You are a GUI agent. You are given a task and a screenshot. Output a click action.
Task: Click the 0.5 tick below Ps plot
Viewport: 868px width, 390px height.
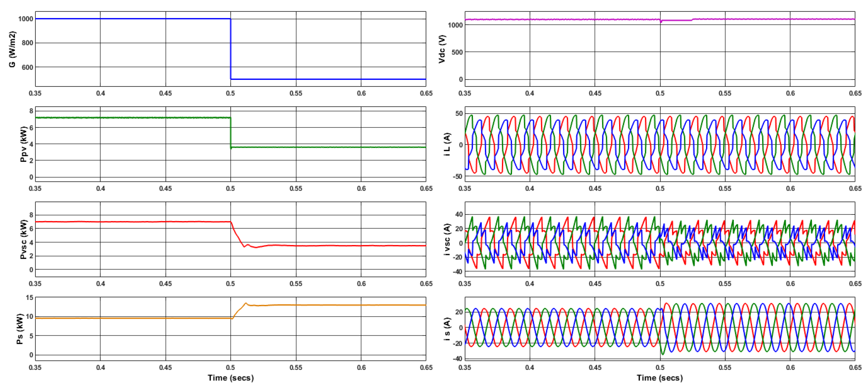click(230, 367)
